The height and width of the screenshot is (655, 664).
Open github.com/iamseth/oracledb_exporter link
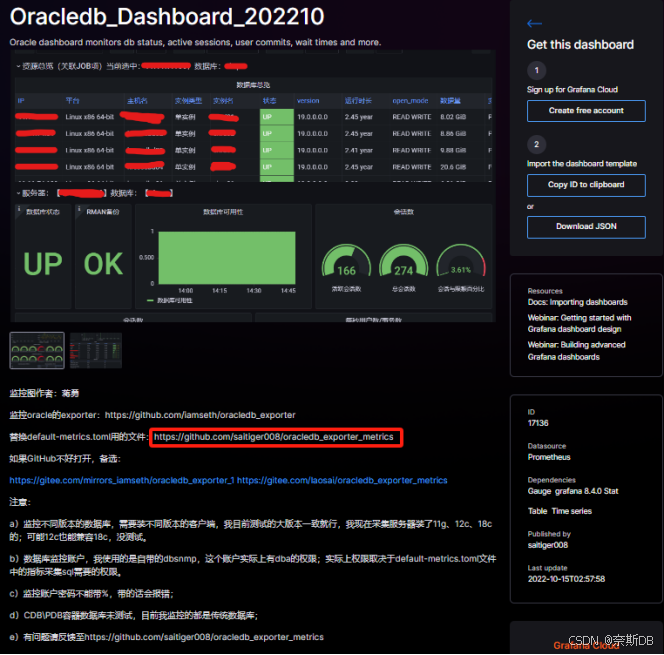coord(200,415)
